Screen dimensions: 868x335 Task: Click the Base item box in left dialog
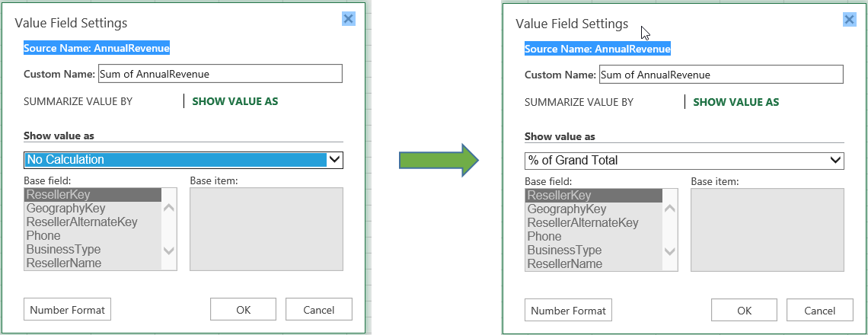[x=266, y=228]
